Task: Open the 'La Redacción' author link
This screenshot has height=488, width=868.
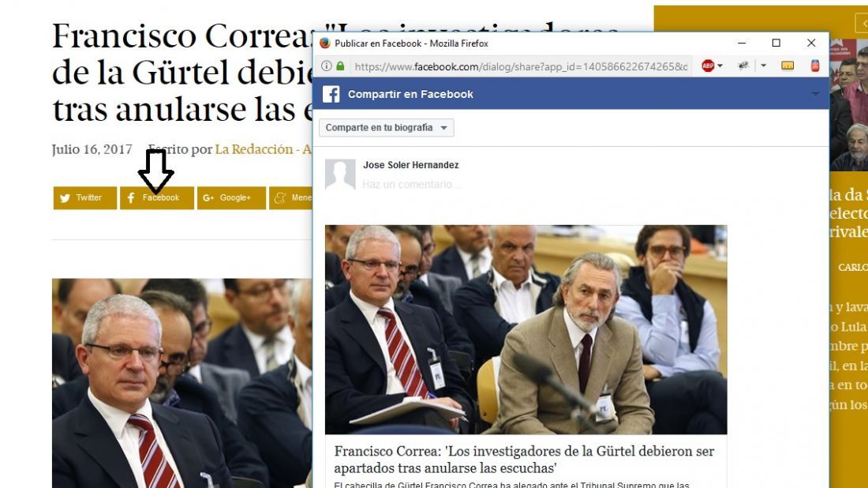Action: [x=253, y=149]
